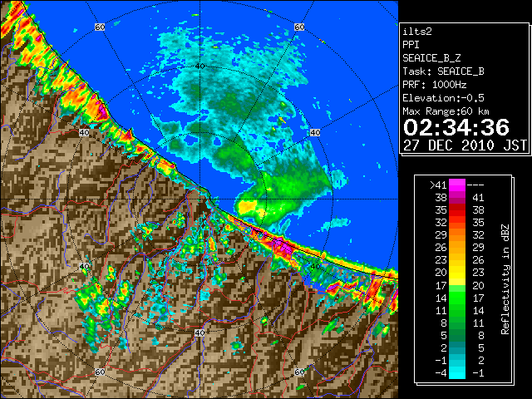Click '41' in the right legend column
This screenshot has width=532, height=399.
(x=478, y=198)
